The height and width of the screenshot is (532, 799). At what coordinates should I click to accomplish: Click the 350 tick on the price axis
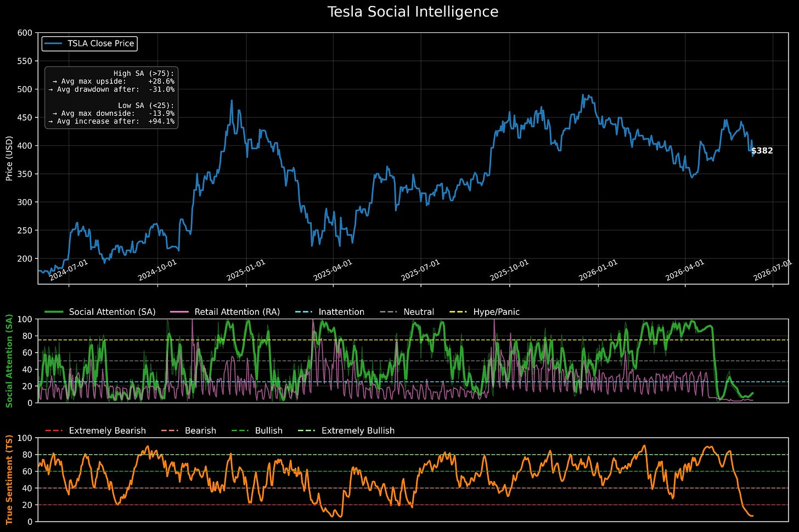tap(25, 174)
